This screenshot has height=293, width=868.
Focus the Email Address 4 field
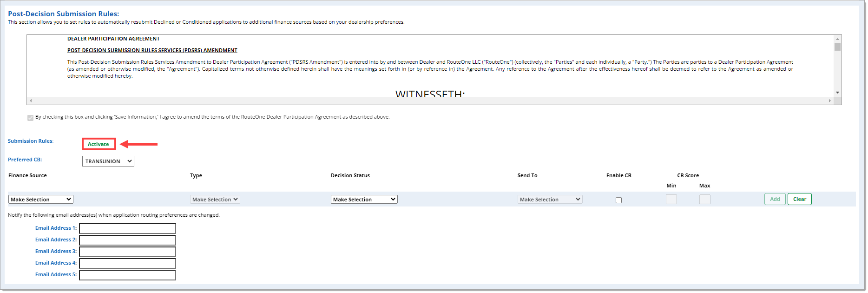(127, 263)
